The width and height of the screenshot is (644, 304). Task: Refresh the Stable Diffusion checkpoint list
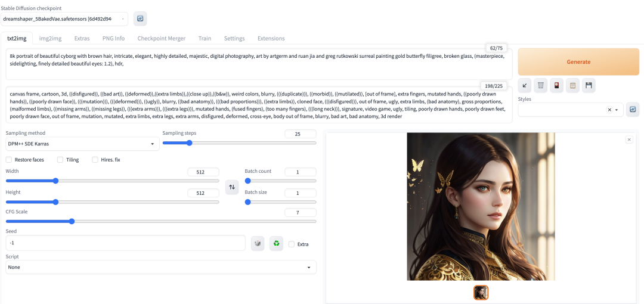(x=140, y=18)
